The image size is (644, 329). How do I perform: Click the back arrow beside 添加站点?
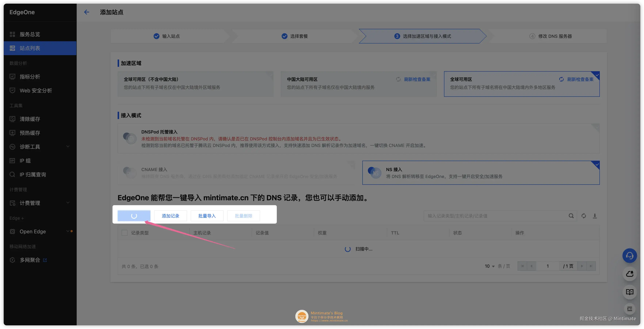tap(87, 12)
